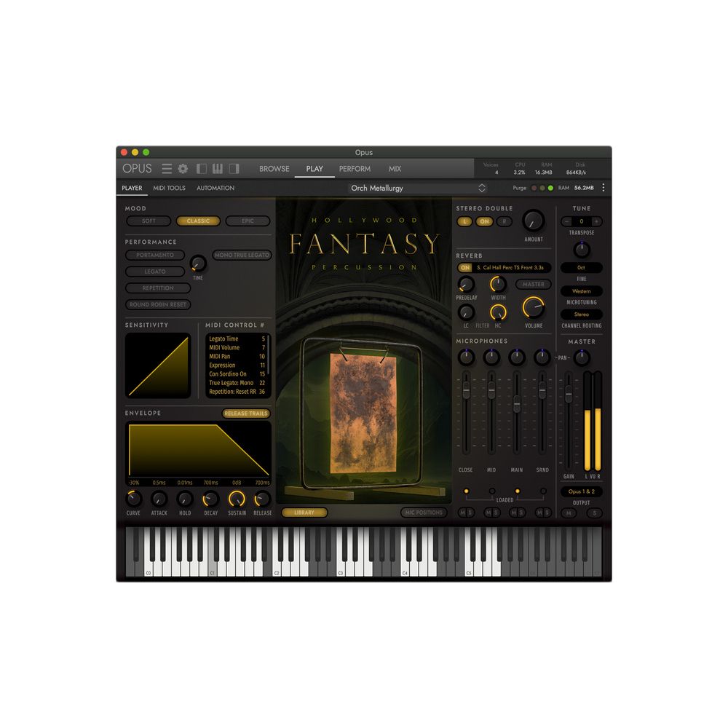Open MIC POSITIONS

tap(424, 513)
